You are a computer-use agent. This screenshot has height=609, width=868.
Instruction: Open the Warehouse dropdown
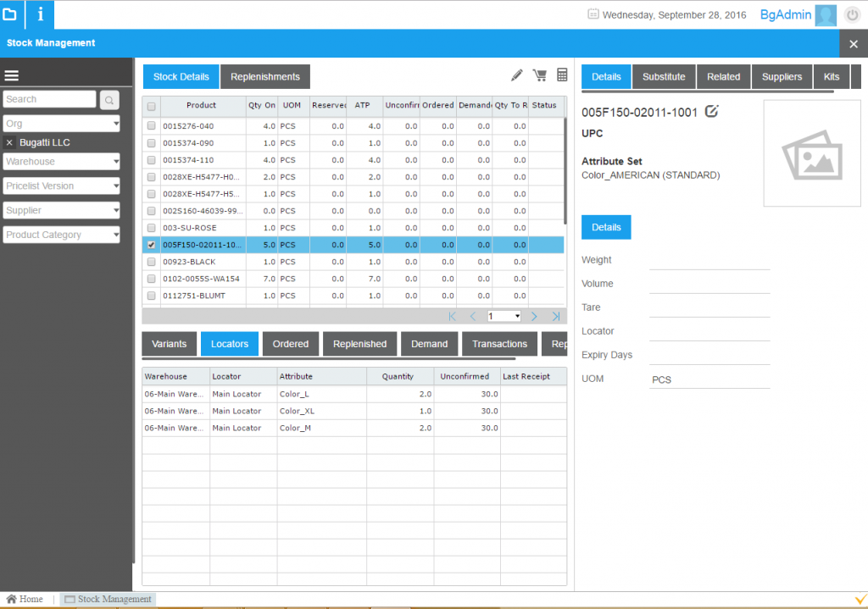[61, 162]
